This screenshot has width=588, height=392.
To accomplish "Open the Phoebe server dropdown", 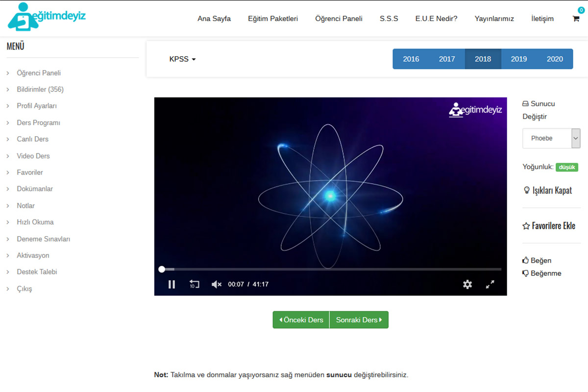I will (x=551, y=138).
